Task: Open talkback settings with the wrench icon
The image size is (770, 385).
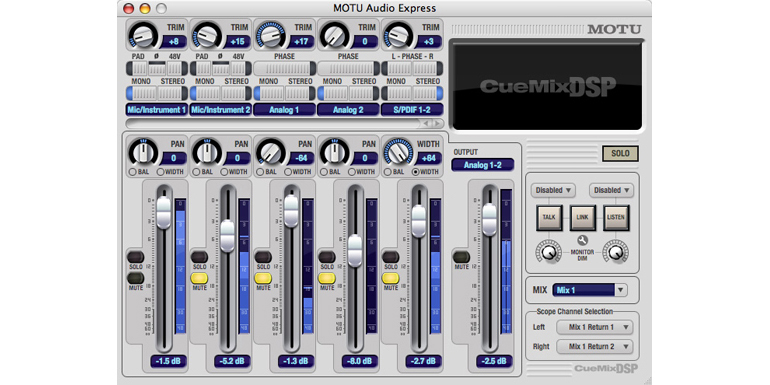Action: [x=582, y=241]
